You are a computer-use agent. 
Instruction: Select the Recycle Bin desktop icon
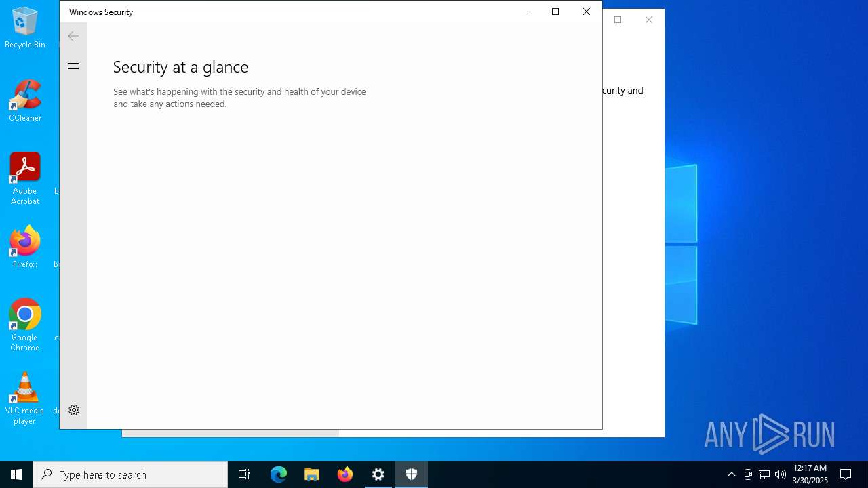[25, 28]
